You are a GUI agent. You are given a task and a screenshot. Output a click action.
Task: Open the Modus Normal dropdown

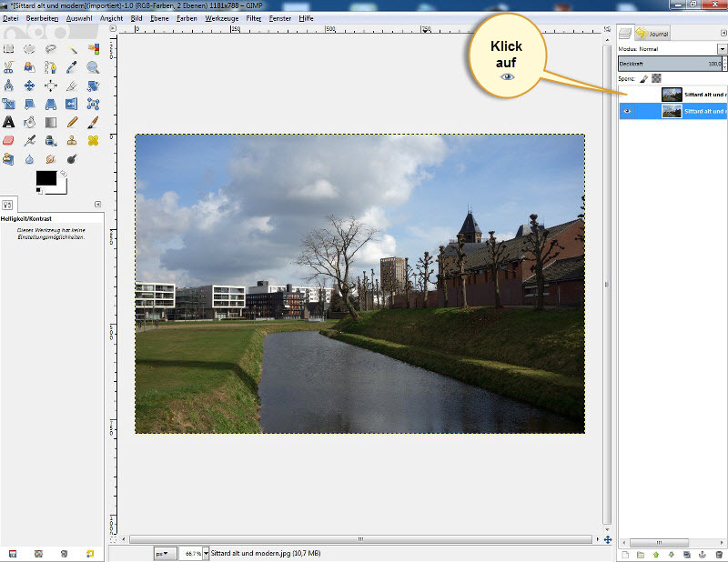point(722,48)
